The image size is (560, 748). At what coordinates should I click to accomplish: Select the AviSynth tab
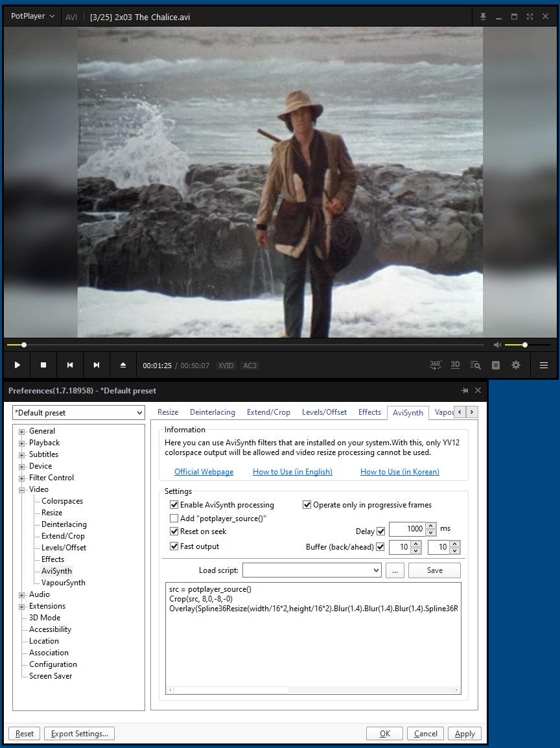click(x=408, y=413)
